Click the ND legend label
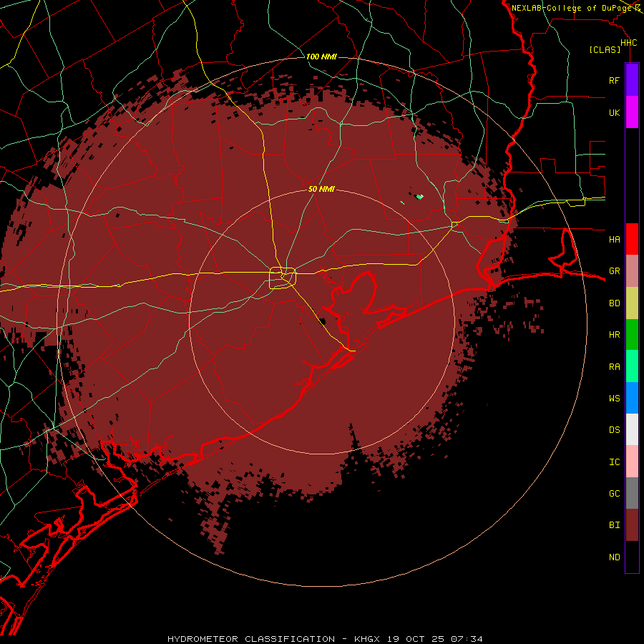The width and height of the screenshot is (644, 644). [x=615, y=557]
